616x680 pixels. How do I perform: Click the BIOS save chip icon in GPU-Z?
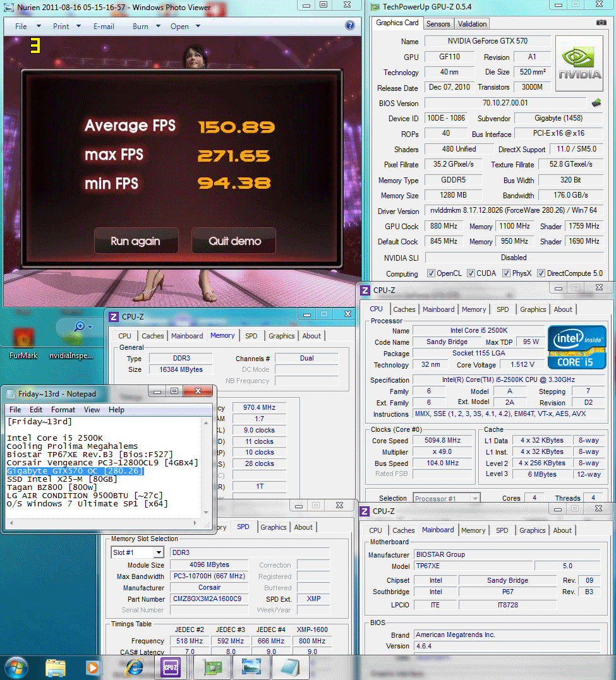[x=596, y=103]
